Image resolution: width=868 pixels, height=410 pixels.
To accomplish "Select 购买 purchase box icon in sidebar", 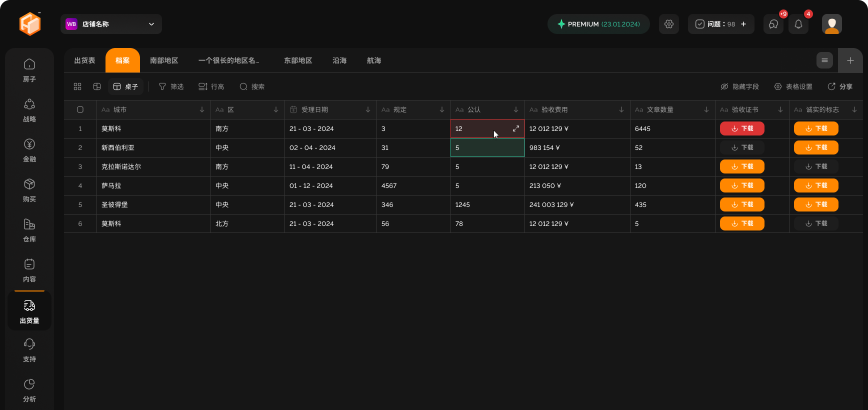I will click(29, 190).
